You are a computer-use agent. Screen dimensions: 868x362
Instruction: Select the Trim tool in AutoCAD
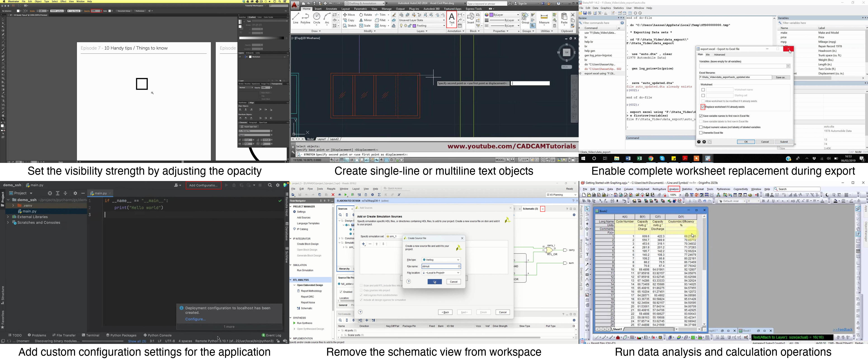(380, 15)
